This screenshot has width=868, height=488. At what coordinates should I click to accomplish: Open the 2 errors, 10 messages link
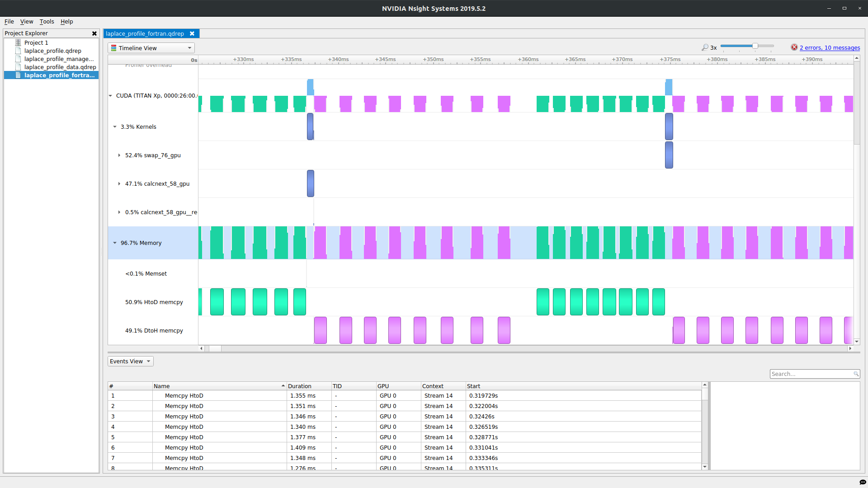(x=830, y=47)
